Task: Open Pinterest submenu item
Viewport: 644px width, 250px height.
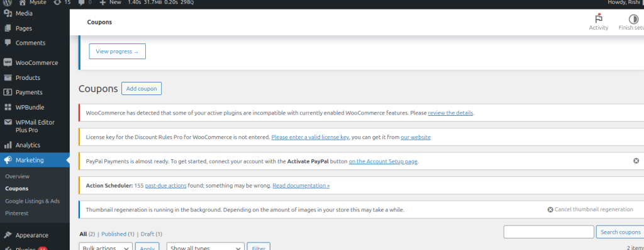Action: [x=17, y=213]
